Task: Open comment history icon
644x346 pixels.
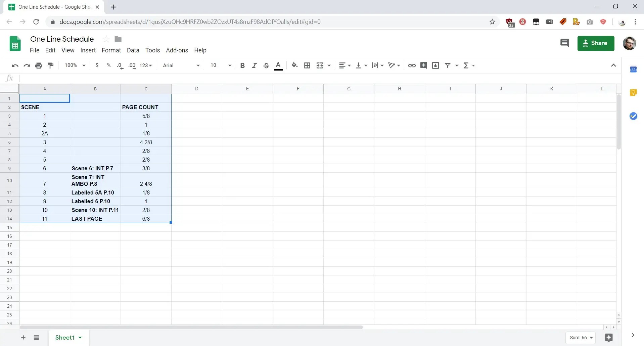Action: click(564, 43)
